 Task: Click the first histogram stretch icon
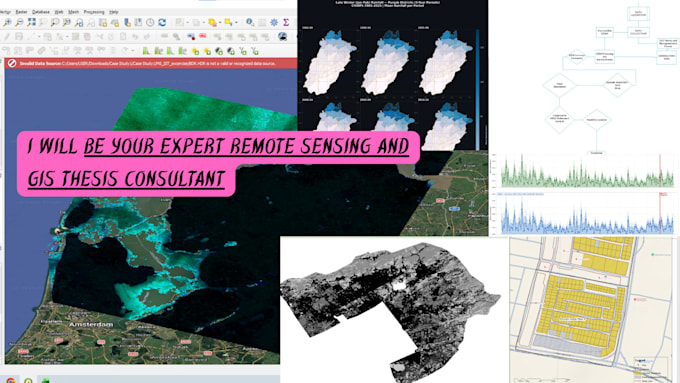tap(146, 51)
